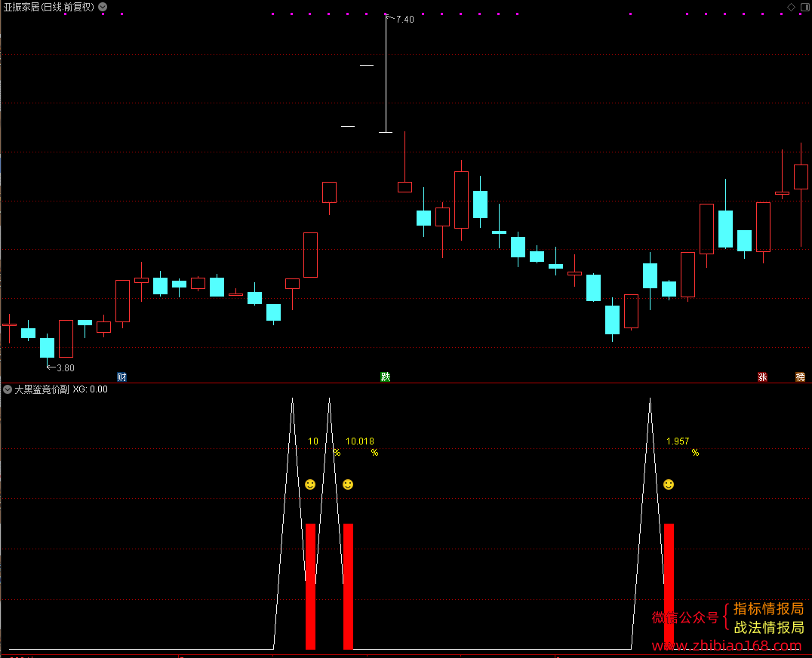Open the red 涨 marker below the candles
812x658 pixels.
(x=762, y=377)
